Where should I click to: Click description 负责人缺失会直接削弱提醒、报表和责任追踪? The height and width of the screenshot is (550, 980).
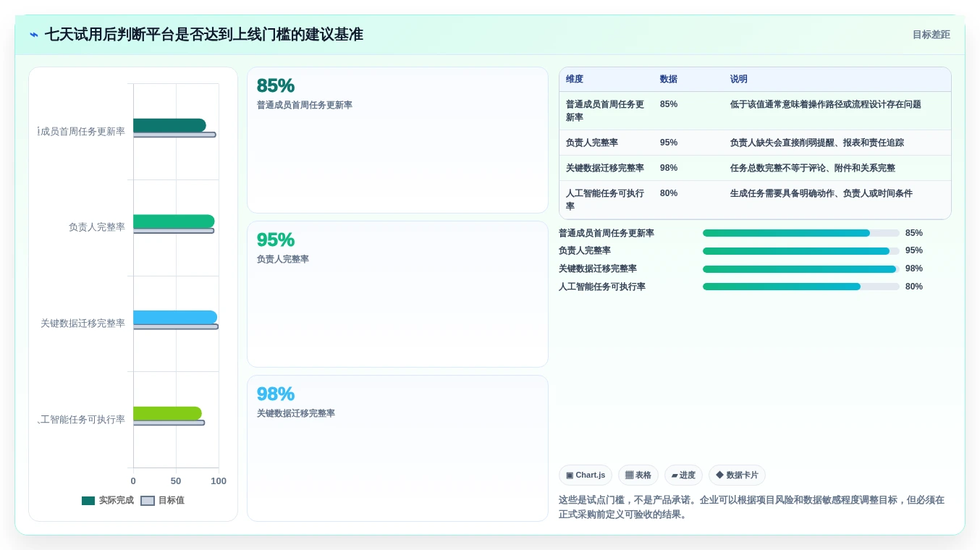click(x=817, y=143)
